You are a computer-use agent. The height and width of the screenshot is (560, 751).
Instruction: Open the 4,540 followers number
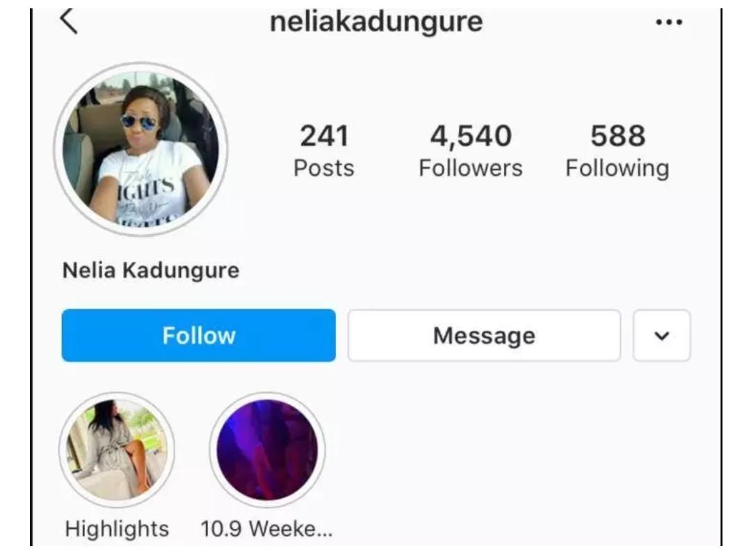471,136
